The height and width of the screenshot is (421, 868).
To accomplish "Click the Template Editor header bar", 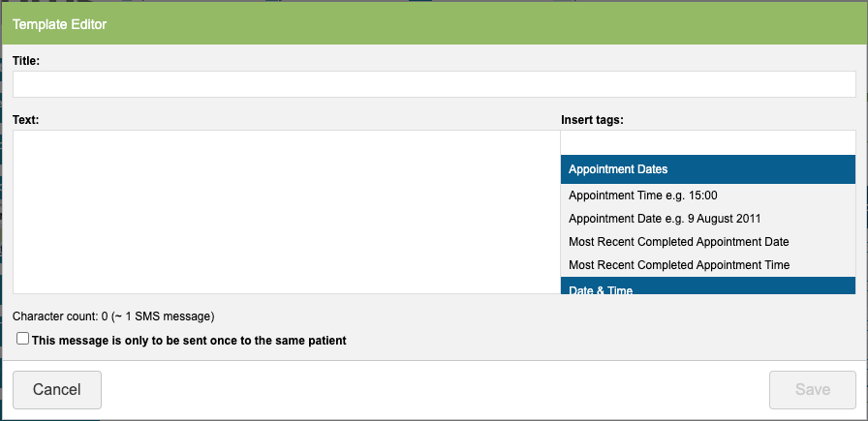I will click(434, 23).
